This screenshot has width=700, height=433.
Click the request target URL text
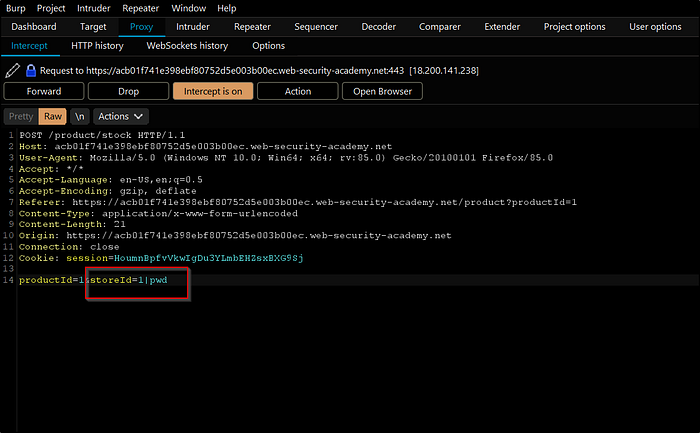tap(245, 71)
